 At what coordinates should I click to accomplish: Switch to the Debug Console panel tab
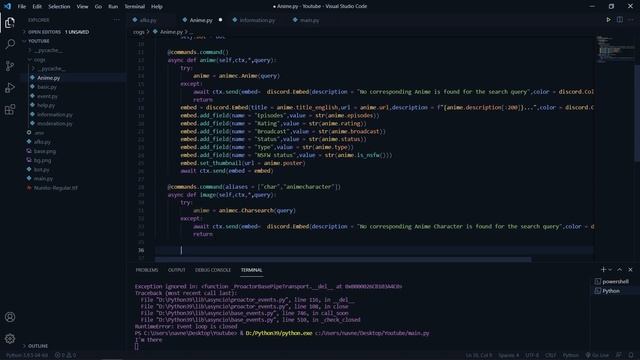pyautogui.click(x=213, y=270)
